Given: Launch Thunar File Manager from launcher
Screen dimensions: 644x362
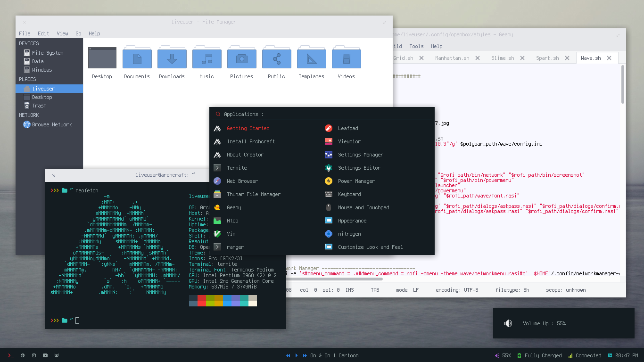Looking at the screenshot, I should pyautogui.click(x=266, y=194).
